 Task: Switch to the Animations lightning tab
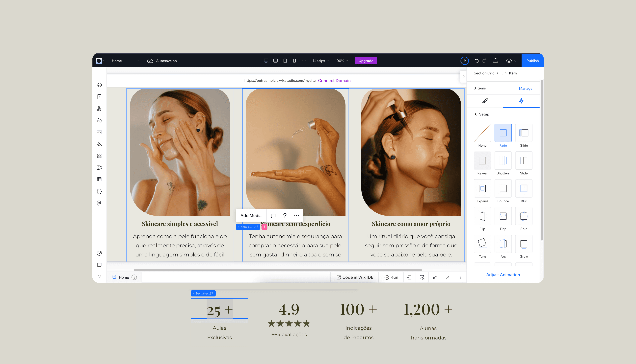pyautogui.click(x=521, y=101)
